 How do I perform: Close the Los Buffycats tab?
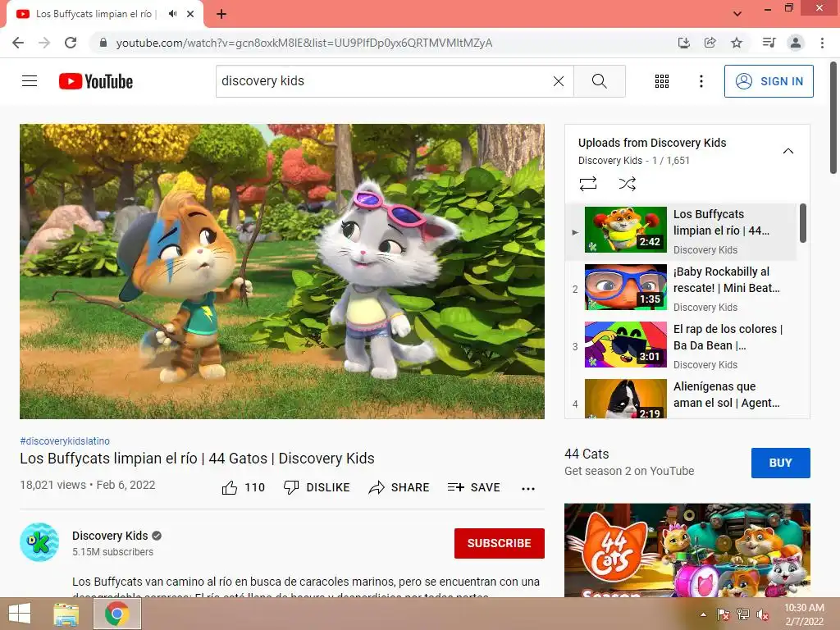click(190, 14)
